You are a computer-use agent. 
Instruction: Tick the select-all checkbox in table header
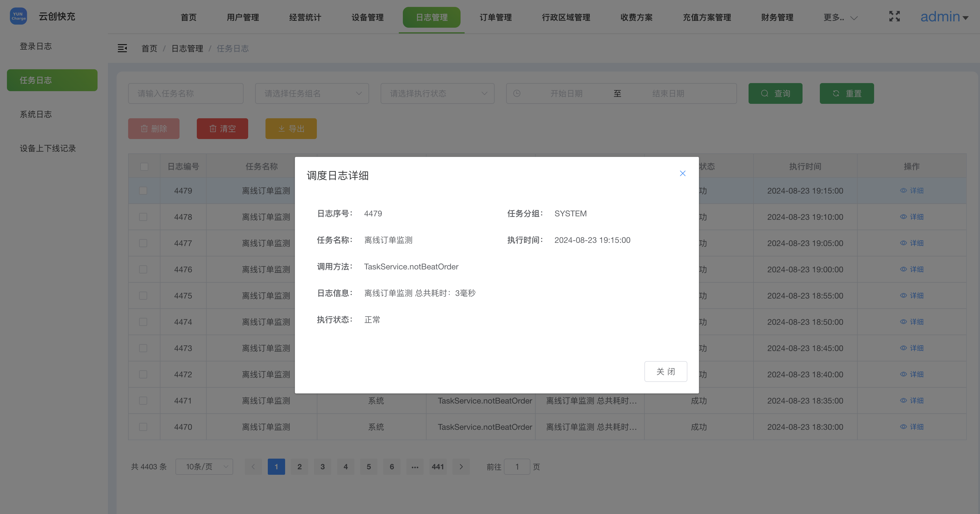[x=144, y=166]
